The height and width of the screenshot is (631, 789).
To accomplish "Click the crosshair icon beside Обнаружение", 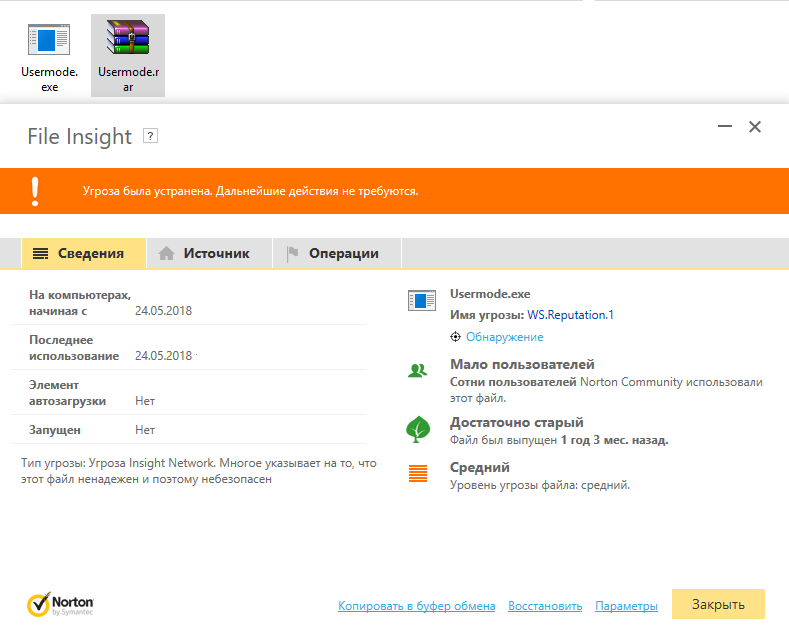I will click(455, 337).
